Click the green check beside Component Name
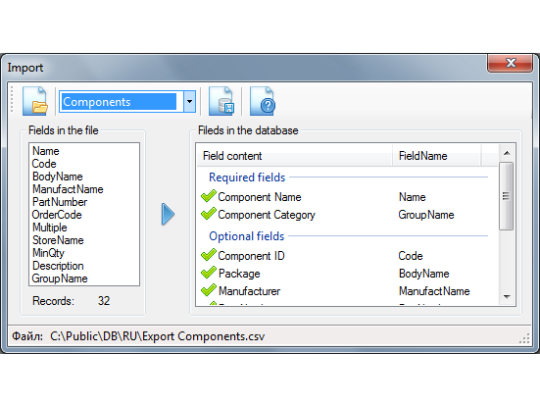 [209, 196]
